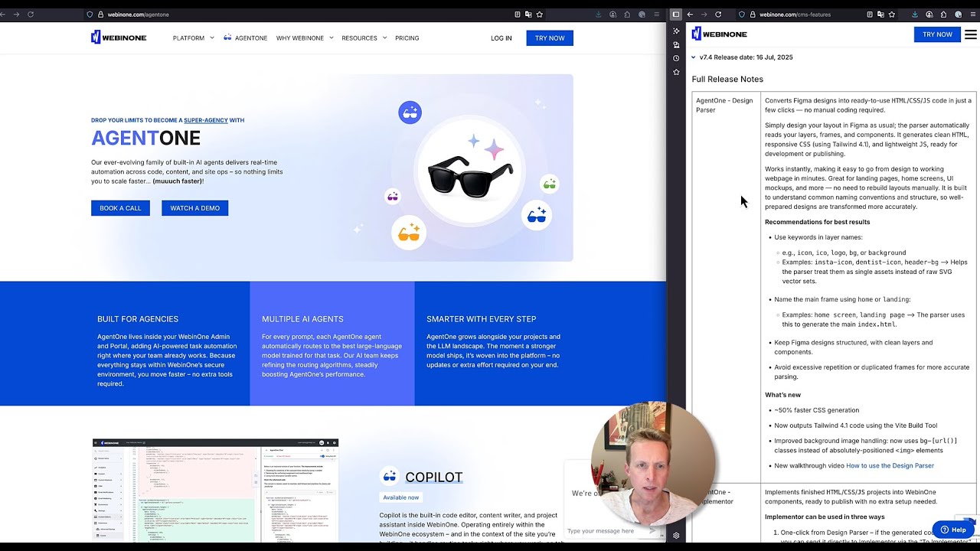The image size is (980, 551).
Task: Open the synced tabs sidebar panel
Action: [676, 45]
